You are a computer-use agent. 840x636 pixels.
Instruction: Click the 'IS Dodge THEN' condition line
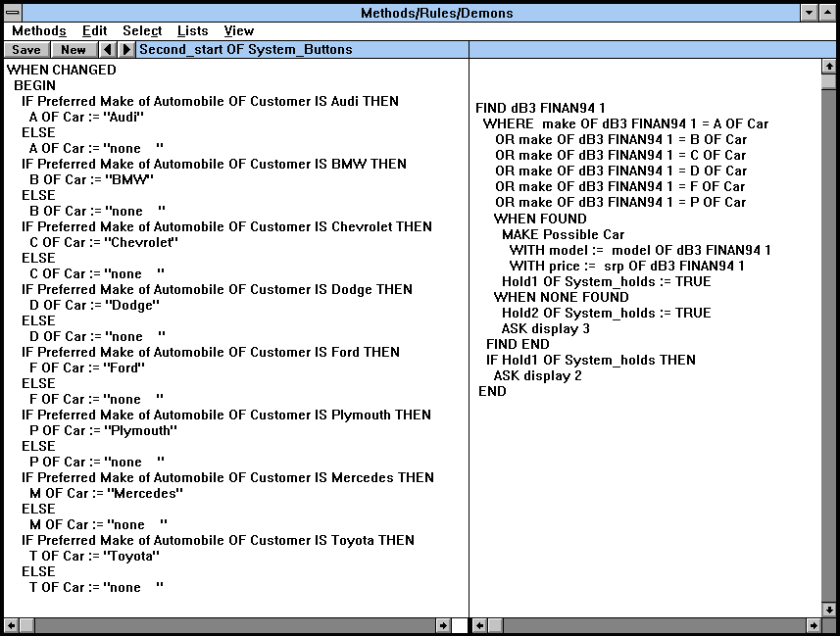point(217,289)
